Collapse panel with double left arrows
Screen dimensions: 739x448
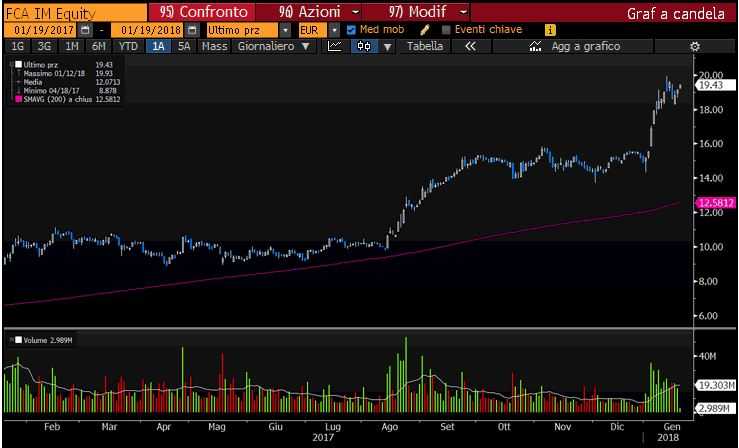coord(470,46)
